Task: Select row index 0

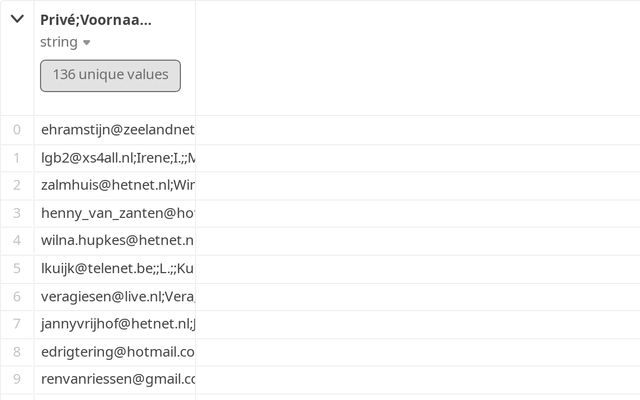Action: click(17, 129)
